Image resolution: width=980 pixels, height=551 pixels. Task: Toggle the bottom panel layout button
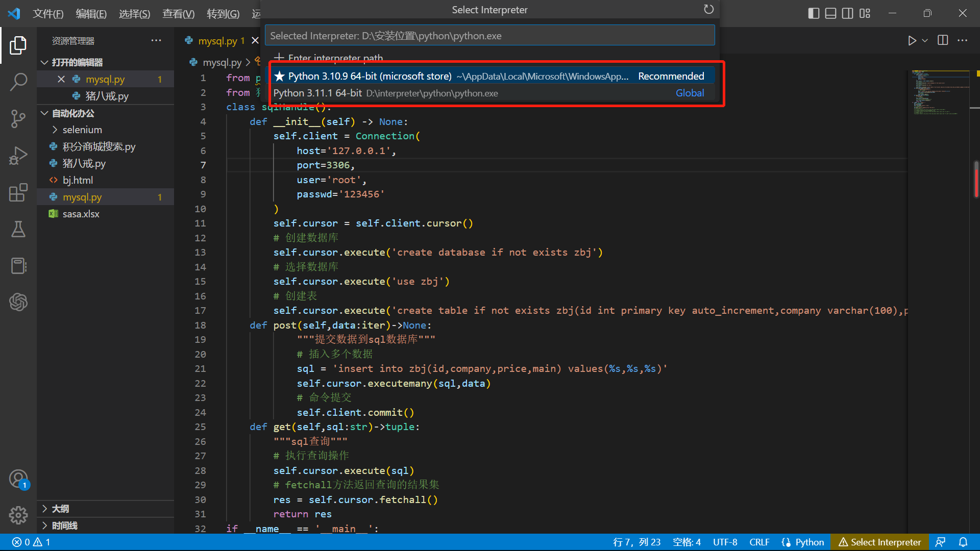pos(830,13)
